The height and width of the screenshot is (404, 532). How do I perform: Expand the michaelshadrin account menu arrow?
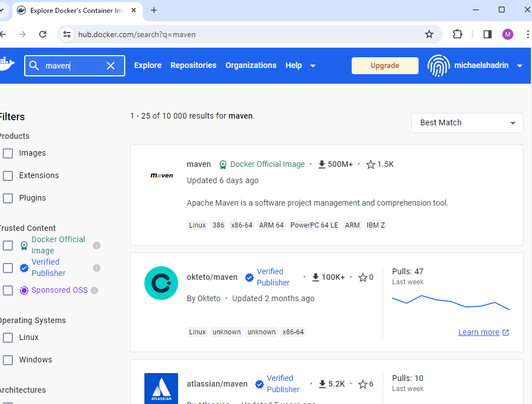520,66
